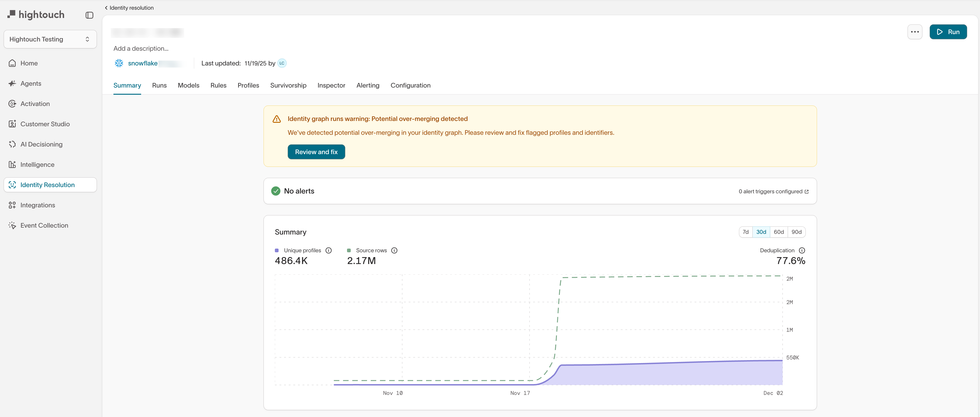Switch chart to 90d range
This screenshot has height=417, width=980.
(796, 232)
